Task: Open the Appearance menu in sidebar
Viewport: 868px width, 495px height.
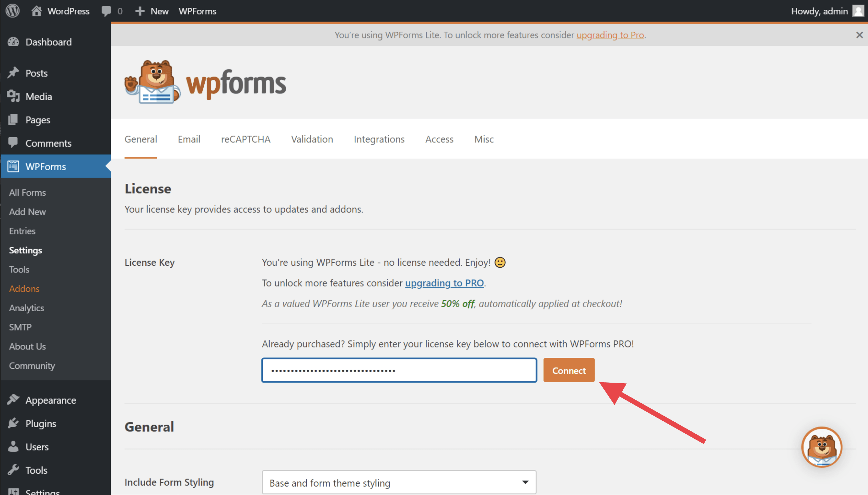Action: pos(51,400)
